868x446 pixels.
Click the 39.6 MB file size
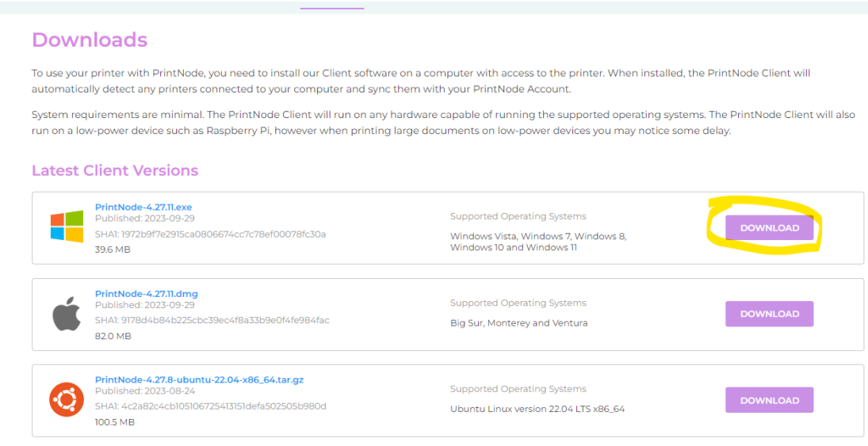[113, 250]
